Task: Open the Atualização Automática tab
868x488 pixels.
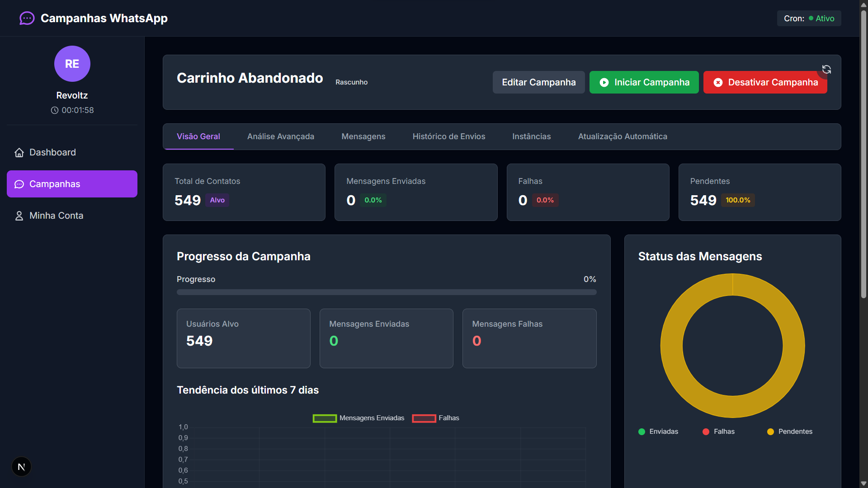Action: pyautogui.click(x=623, y=136)
